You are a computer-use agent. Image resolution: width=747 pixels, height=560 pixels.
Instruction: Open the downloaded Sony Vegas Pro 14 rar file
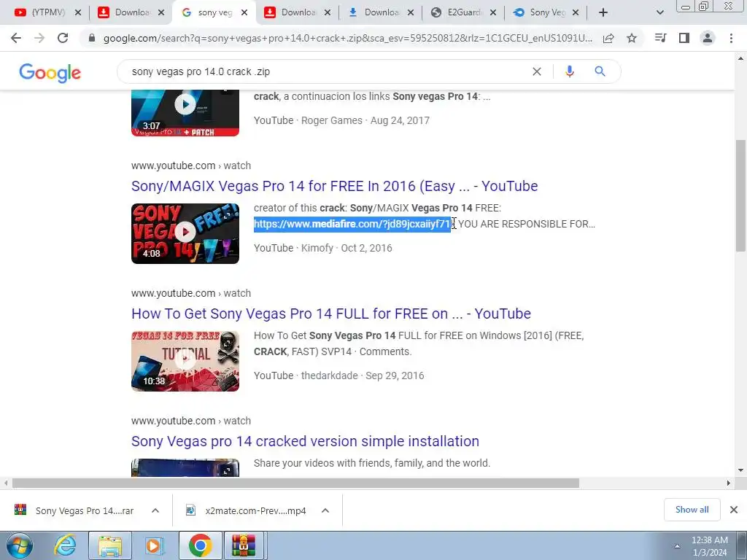coord(85,510)
